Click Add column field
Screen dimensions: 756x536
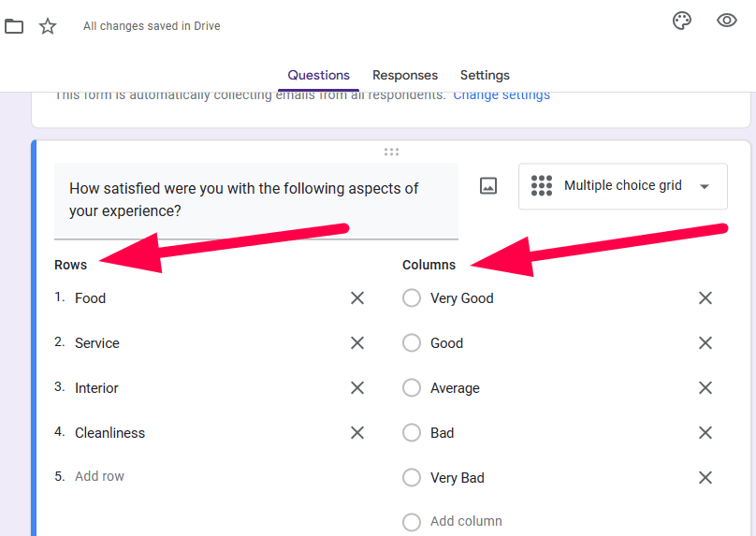click(466, 521)
